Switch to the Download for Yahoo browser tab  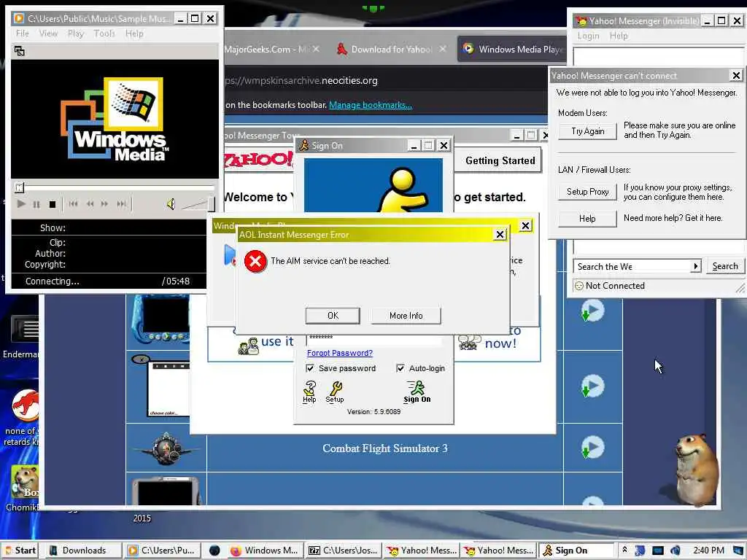pos(391,49)
